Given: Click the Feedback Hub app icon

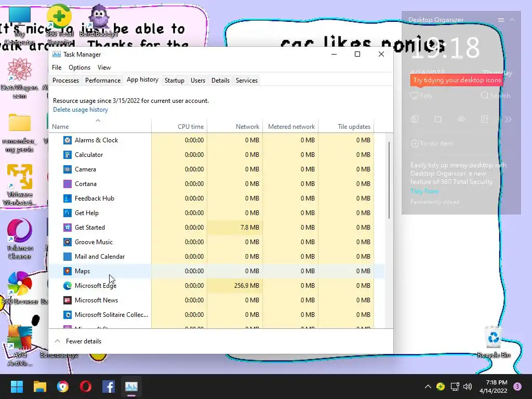Looking at the screenshot, I should pyautogui.click(x=68, y=198).
